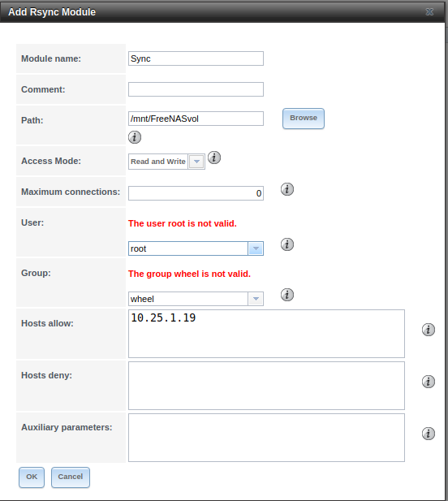View Auxiliary parameters help icon
Screen dimensions: 448x501
[429, 434]
